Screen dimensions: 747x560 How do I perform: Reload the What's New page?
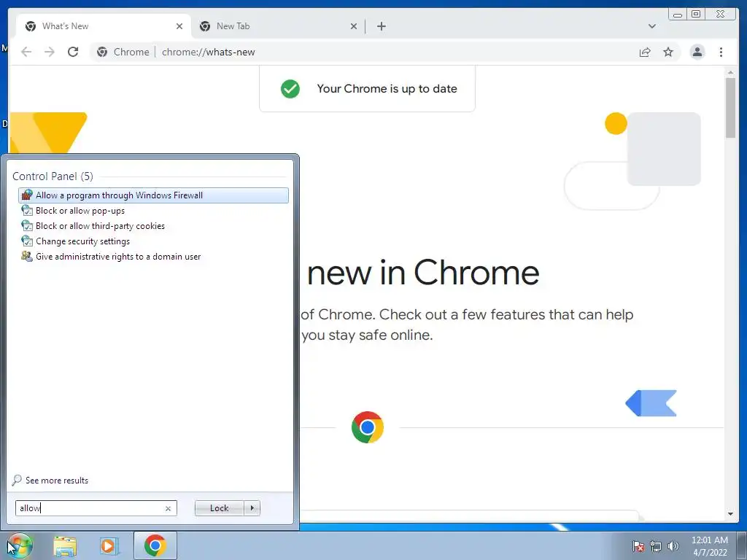[73, 52]
